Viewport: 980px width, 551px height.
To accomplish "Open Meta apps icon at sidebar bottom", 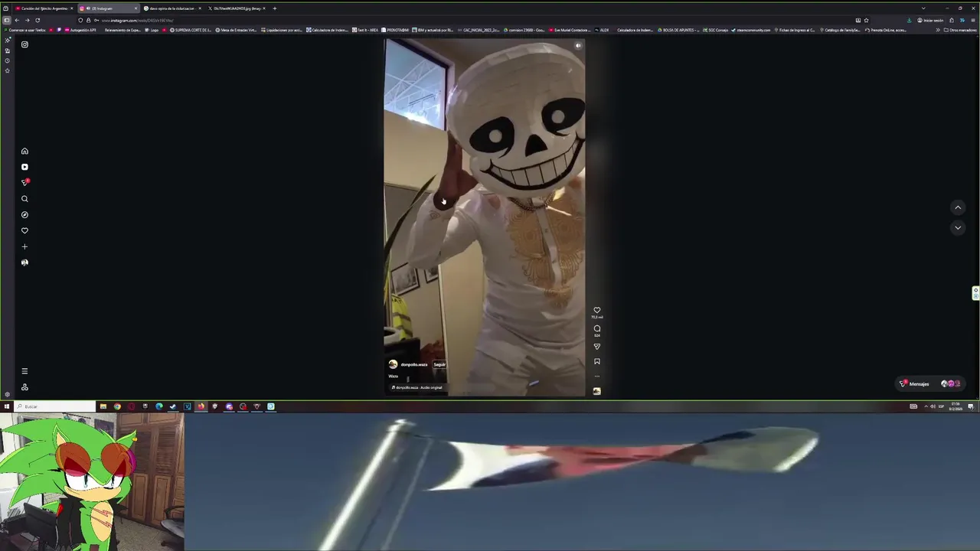I will pos(24,387).
